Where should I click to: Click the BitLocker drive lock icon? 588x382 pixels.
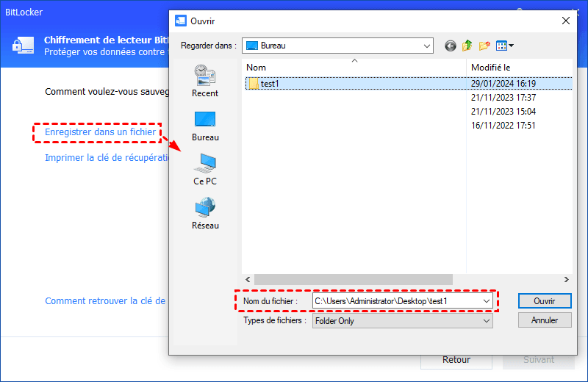click(x=24, y=46)
